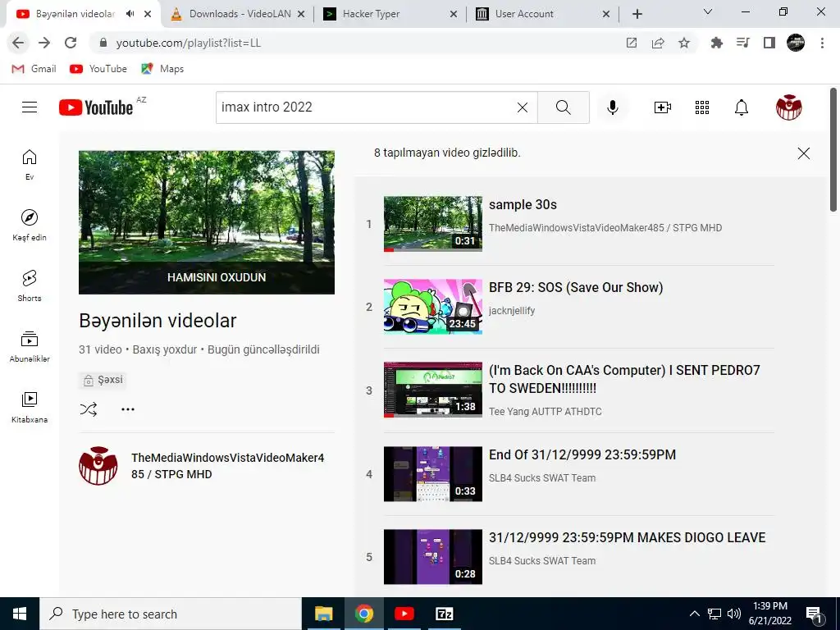Open the playlist three-dot more options
840x630 pixels.
[x=127, y=409]
